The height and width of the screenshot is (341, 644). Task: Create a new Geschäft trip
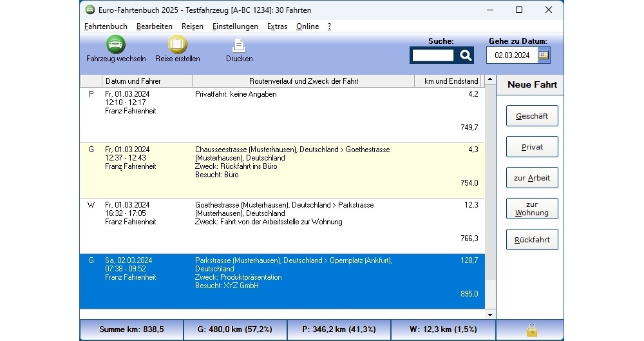[532, 116]
